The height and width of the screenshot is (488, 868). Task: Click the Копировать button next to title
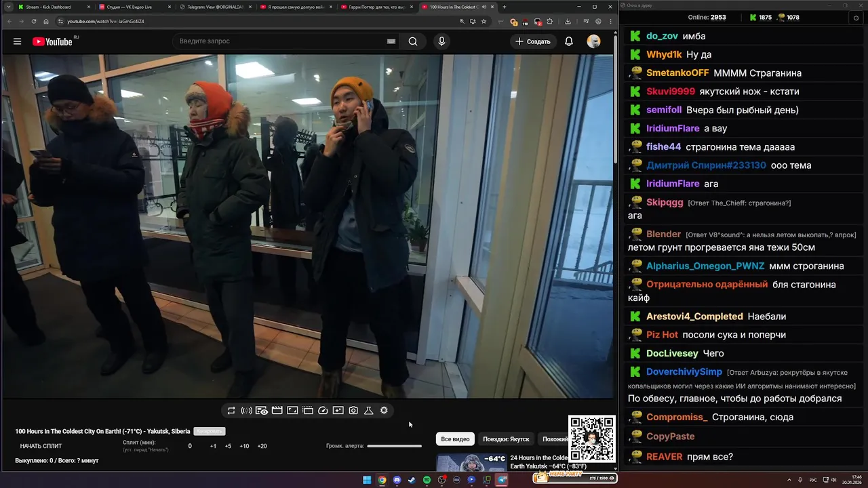point(209,431)
